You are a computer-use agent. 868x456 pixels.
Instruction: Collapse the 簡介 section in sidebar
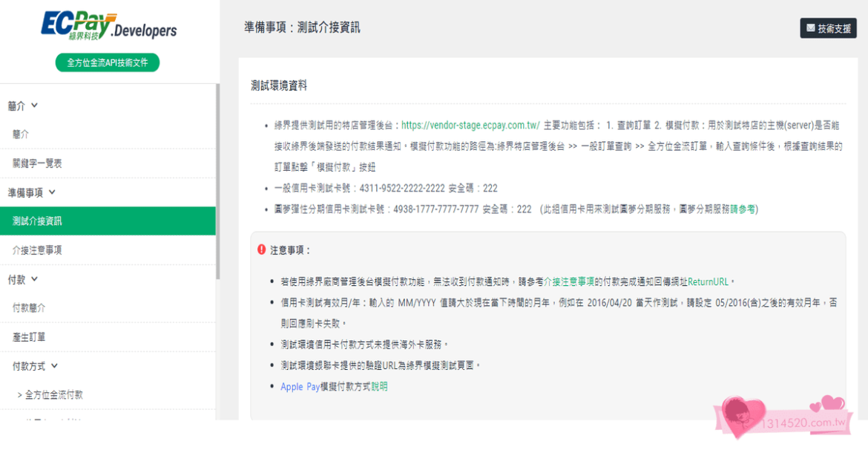pos(34,105)
